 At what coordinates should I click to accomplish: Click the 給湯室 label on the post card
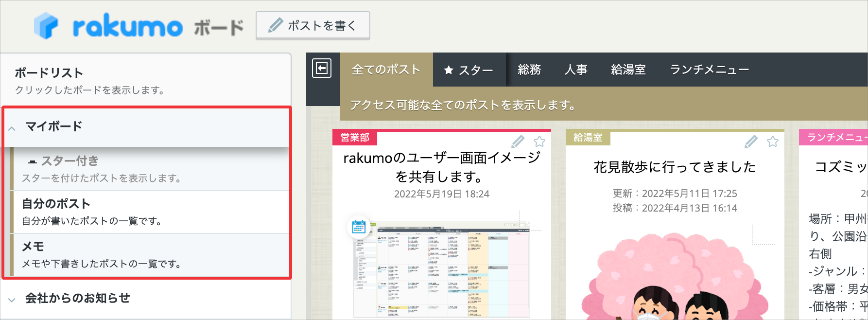pos(588,138)
